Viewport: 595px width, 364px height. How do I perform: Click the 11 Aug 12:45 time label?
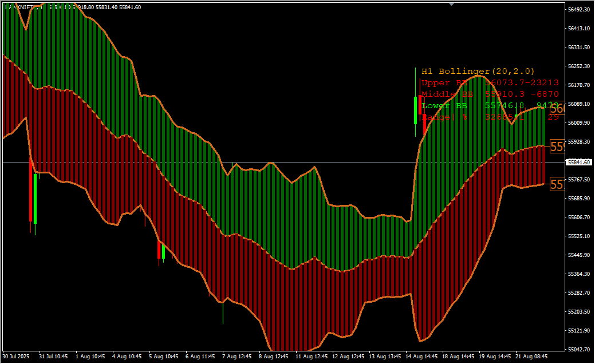click(312, 356)
